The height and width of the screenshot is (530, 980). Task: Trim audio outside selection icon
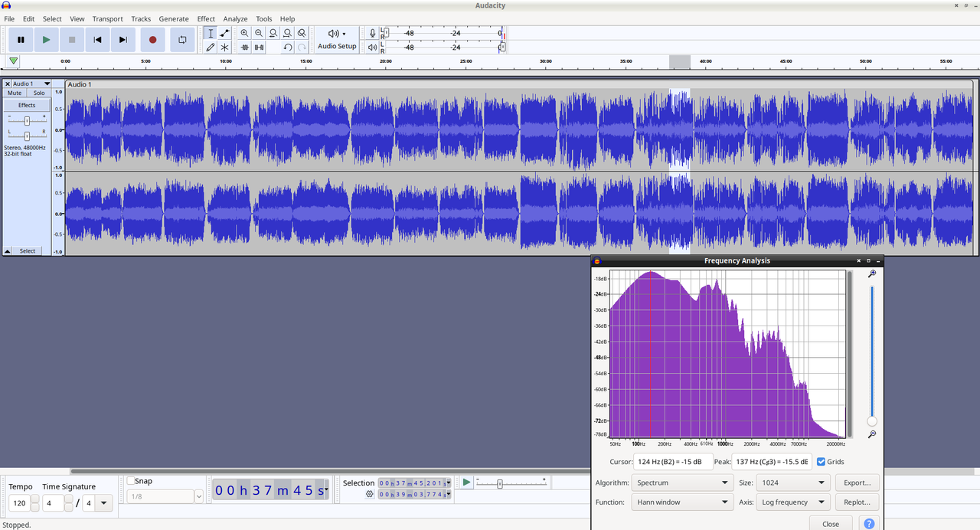[x=244, y=47]
